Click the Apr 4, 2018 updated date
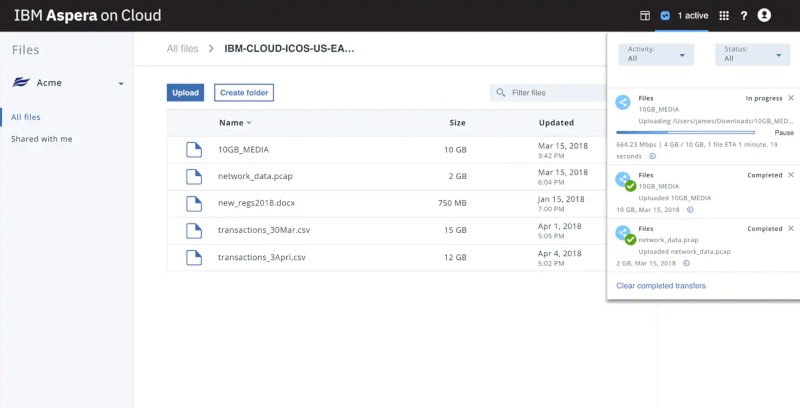800x408 pixels. tap(559, 253)
